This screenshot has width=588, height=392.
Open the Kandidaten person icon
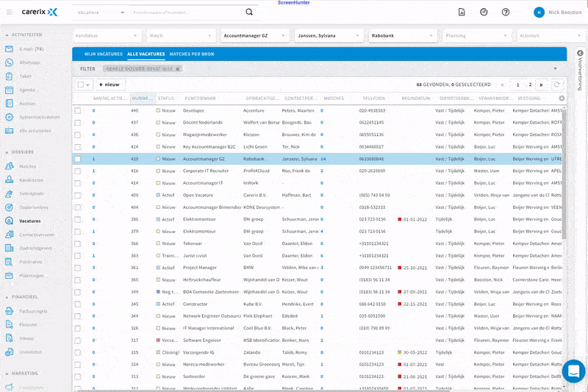click(9, 180)
